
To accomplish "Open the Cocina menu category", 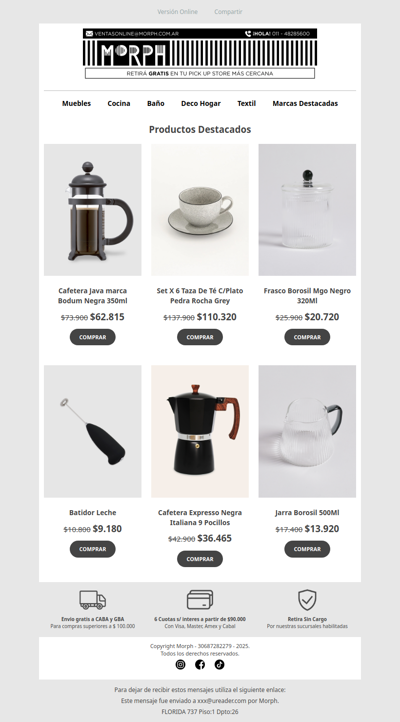I will tap(119, 103).
